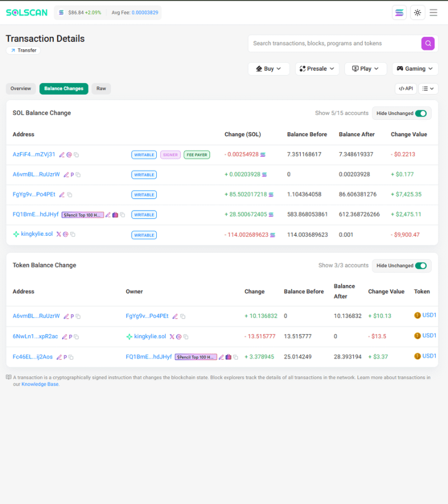Click the X (Twitter) icon beside kingkylie.sol
Viewport: 448px width, 504px height.
tap(58, 235)
